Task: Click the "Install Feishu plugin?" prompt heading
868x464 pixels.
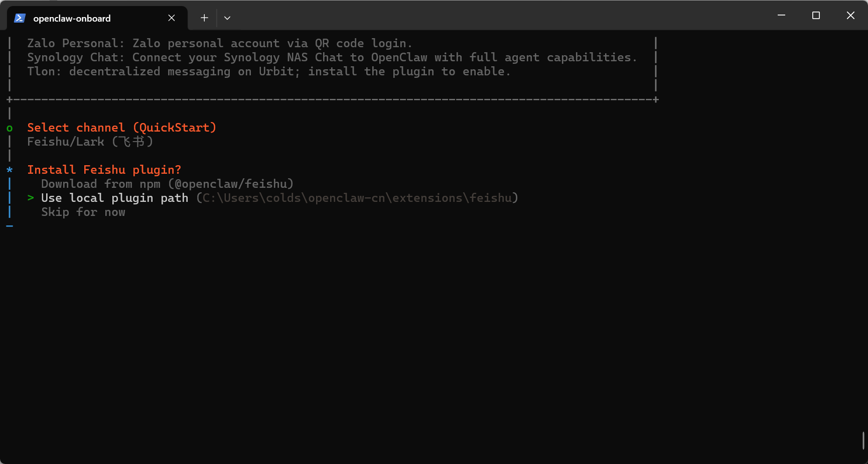Action: click(x=104, y=170)
